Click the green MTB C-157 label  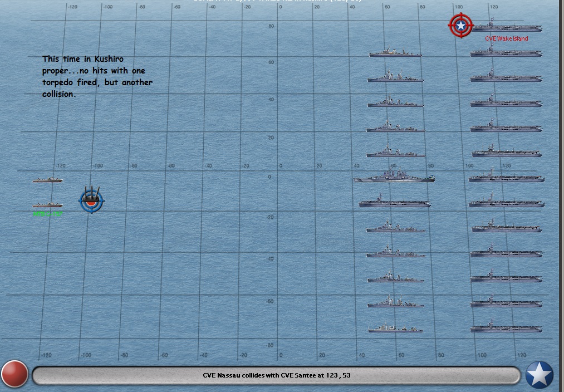(x=47, y=214)
